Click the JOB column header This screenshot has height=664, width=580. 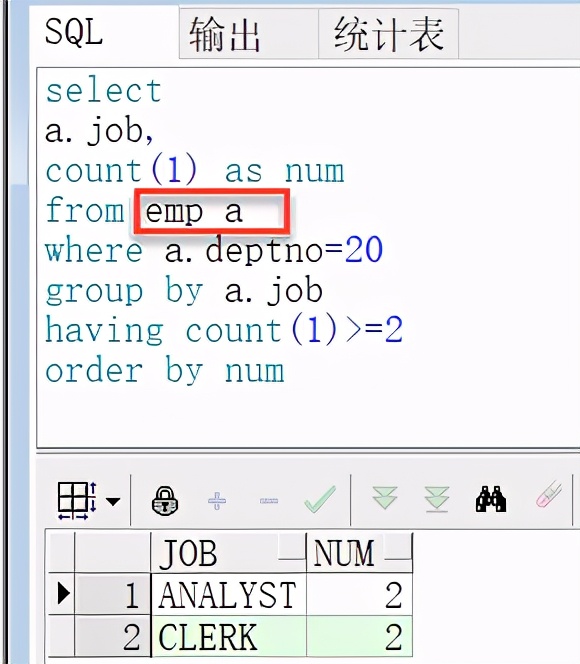[228, 553]
